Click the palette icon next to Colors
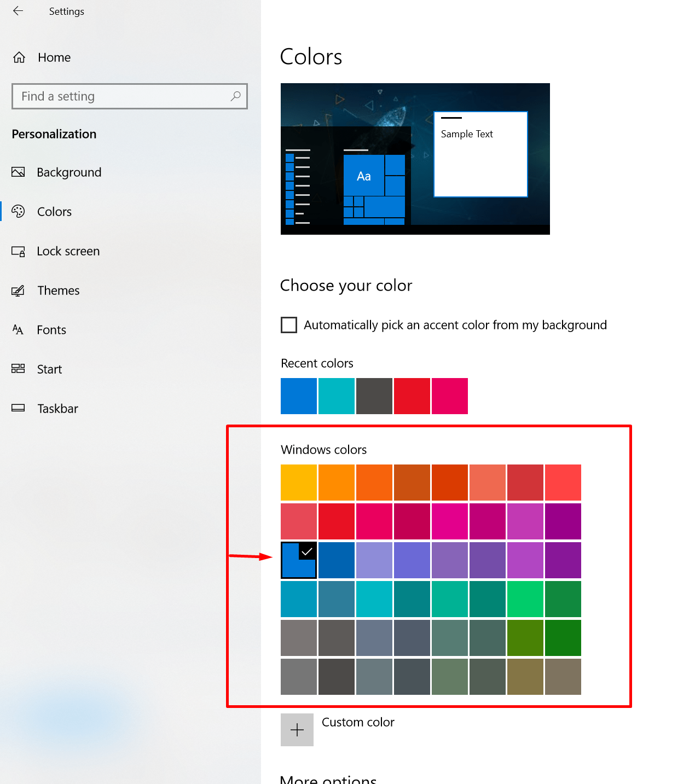Image resolution: width=695 pixels, height=784 pixels. 19,211
